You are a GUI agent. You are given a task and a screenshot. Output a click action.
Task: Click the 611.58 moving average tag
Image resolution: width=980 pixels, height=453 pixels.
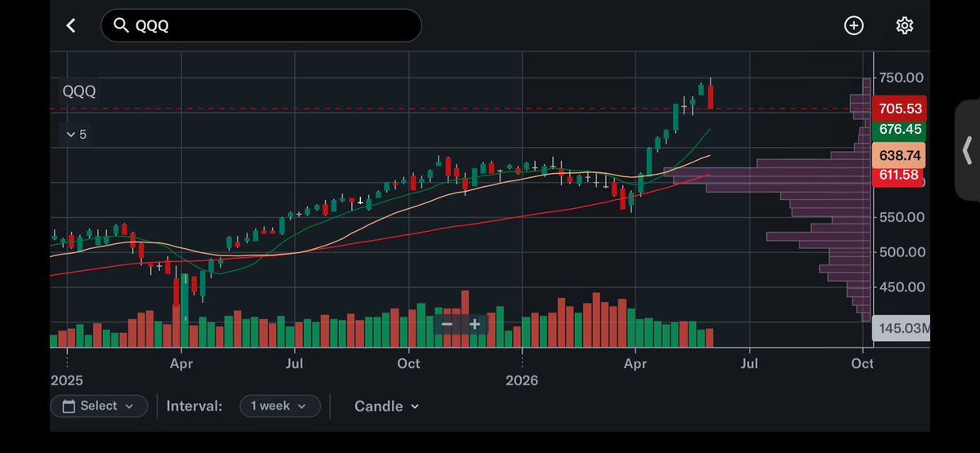(x=899, y=175)
